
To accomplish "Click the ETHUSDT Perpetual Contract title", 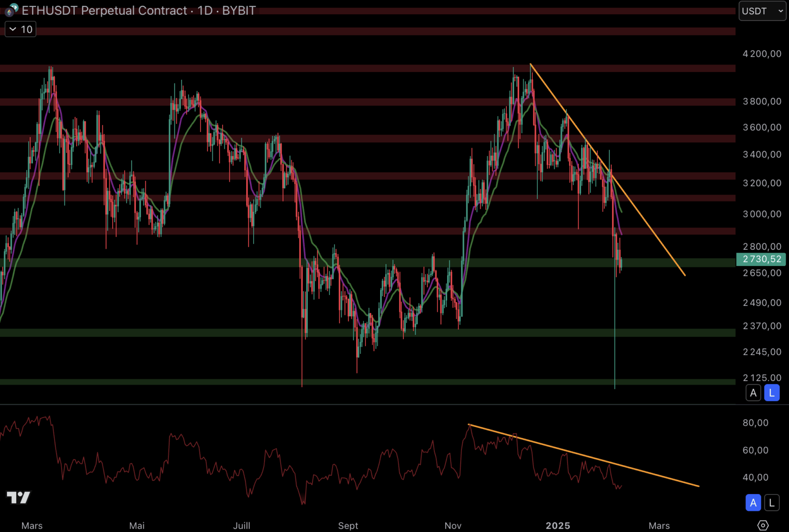I will (104, 11).
